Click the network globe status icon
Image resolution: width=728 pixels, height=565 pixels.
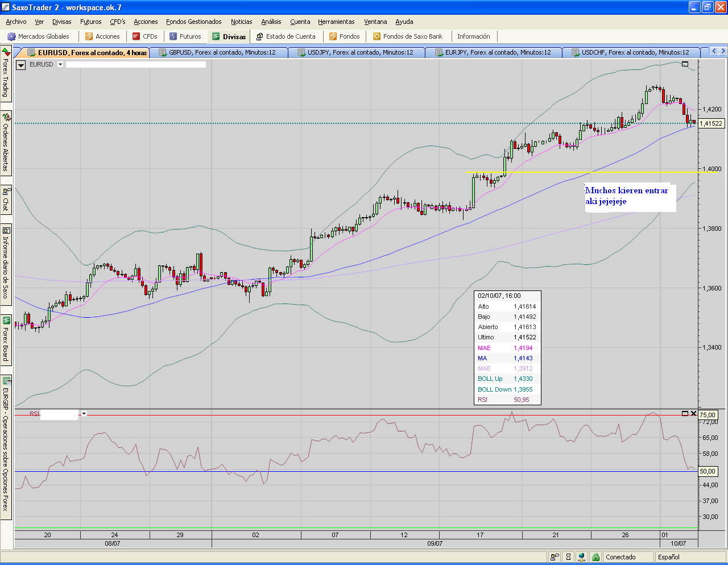click(x=581, y=557)
